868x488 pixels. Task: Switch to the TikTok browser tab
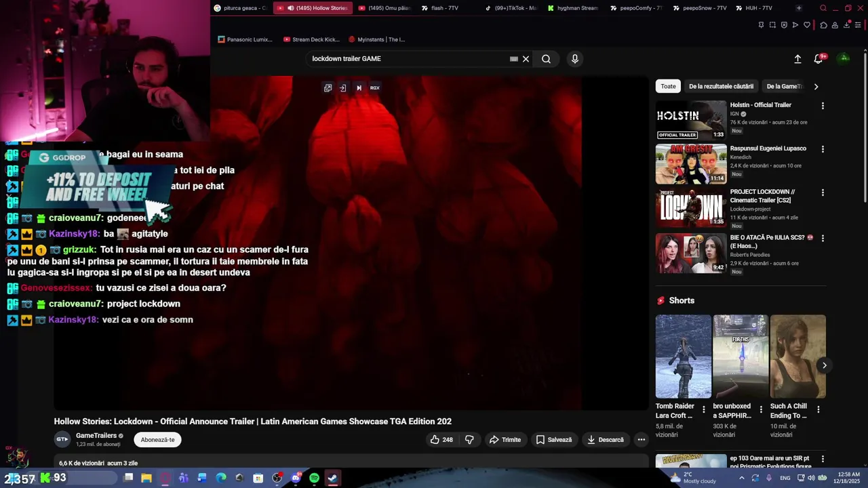[511, 8]
